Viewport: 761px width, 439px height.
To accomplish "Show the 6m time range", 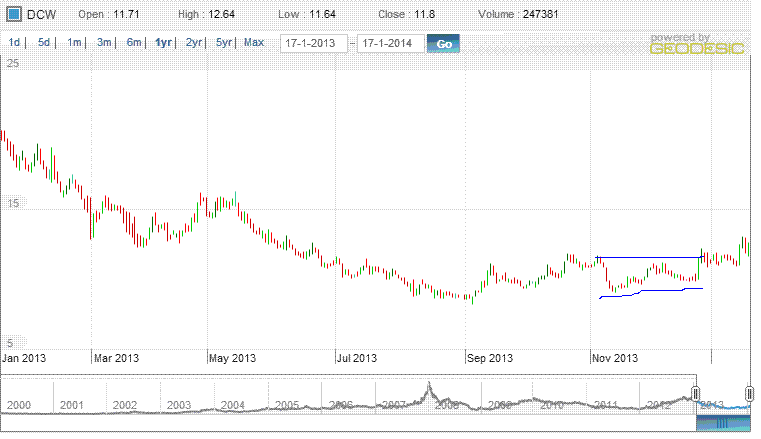I will point(134,43).
